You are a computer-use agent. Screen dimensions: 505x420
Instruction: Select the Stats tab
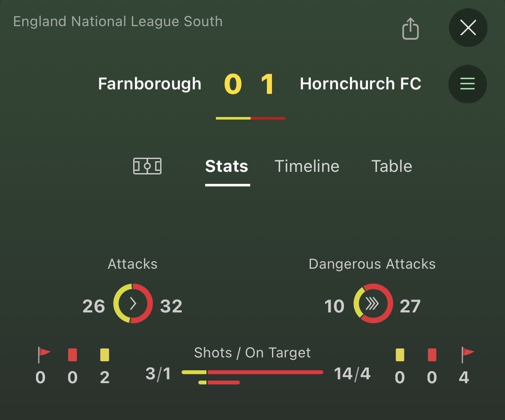[227, 166]
